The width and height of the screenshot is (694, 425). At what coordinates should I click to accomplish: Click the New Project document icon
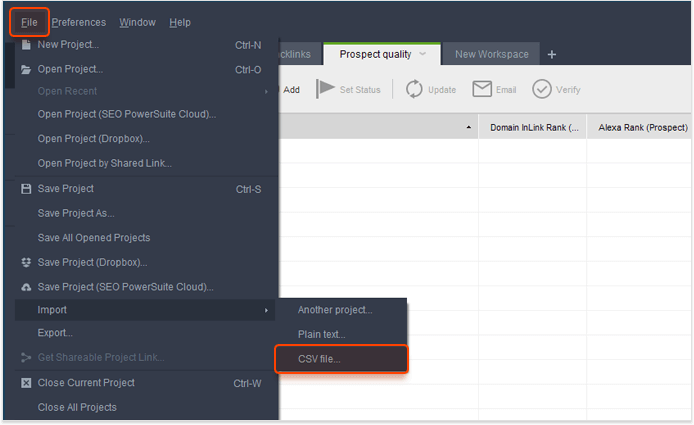pyautogui.click(x=26, y=44)
